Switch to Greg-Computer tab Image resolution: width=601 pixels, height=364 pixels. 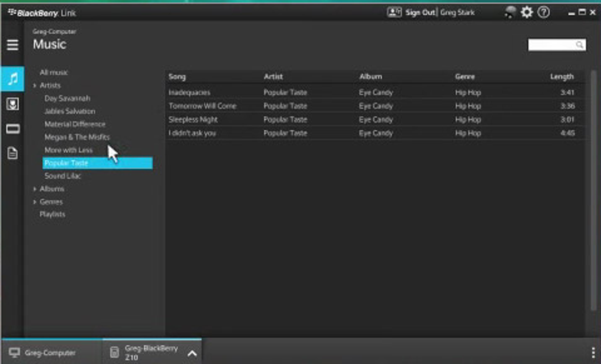tap(52, 352)
